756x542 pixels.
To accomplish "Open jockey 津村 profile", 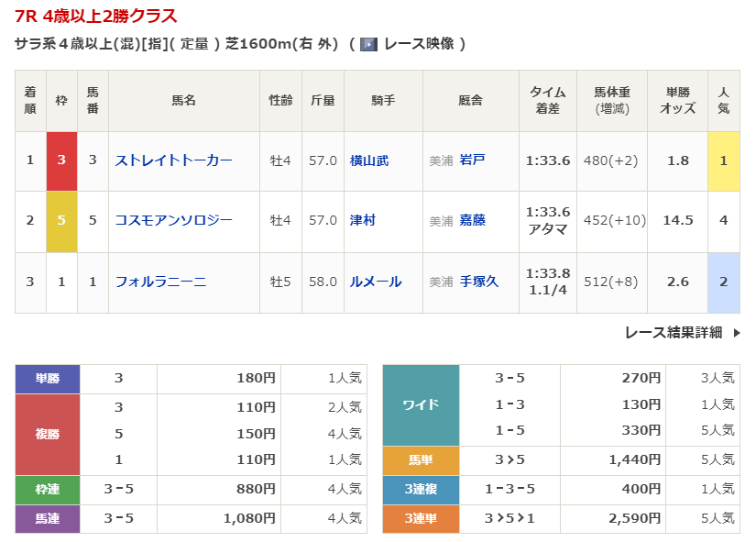I will click(x=363, y=220).
